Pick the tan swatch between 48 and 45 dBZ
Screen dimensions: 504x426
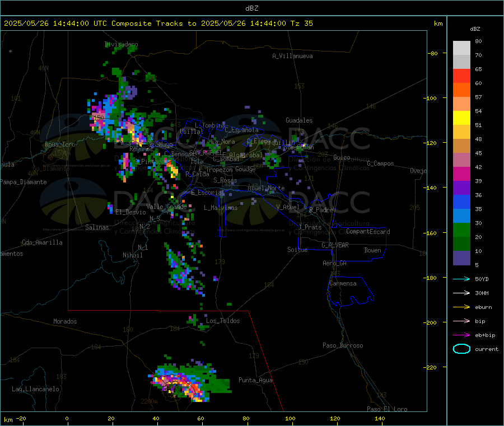click(x=461, y=146)
